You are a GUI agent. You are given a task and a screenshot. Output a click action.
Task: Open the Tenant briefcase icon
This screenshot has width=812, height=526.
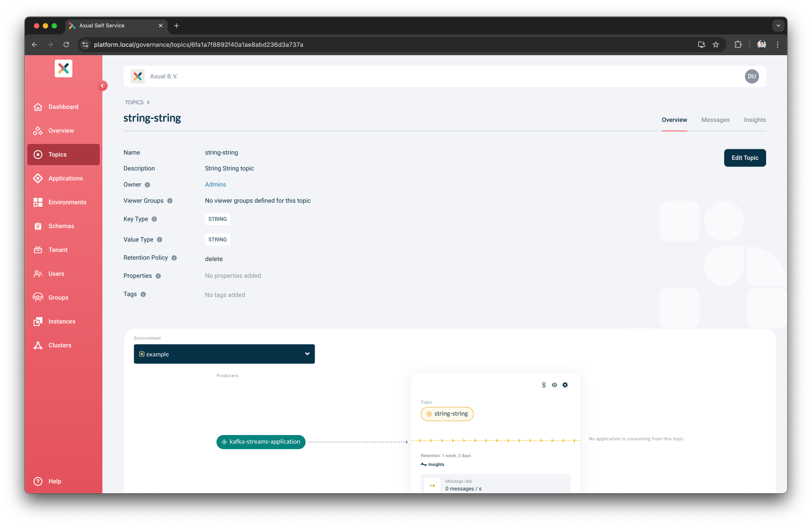pyautogui.click(x=38, y=250)
